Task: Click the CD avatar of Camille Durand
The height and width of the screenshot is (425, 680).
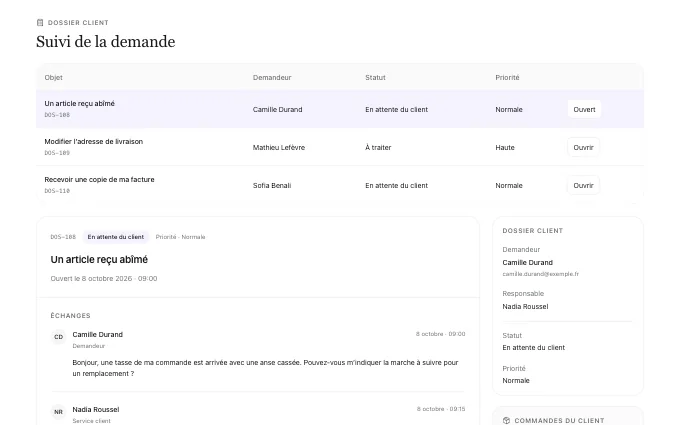Action: click(x=59, y=337)
